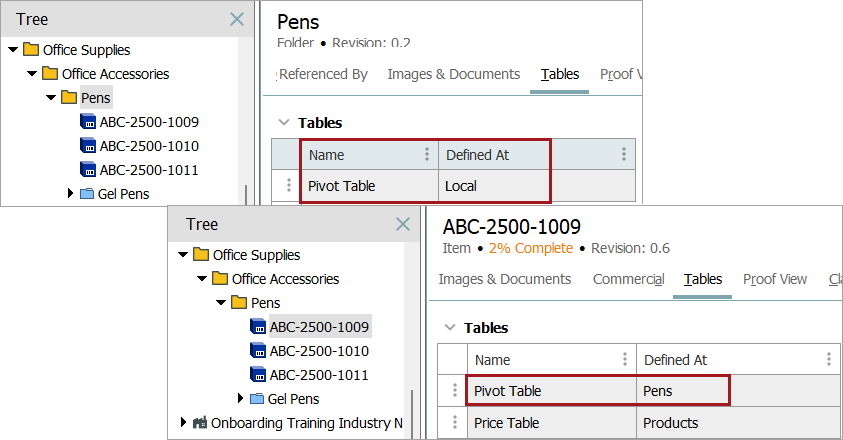Click Gel Pens folder icon in lower tree
This screenshot has width=843, height=440.
(257, 399)
